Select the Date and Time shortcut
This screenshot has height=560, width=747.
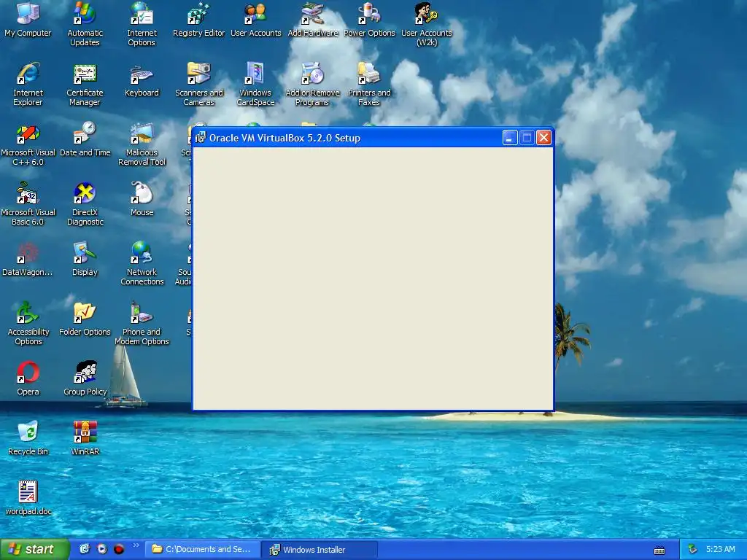point(85,140)
